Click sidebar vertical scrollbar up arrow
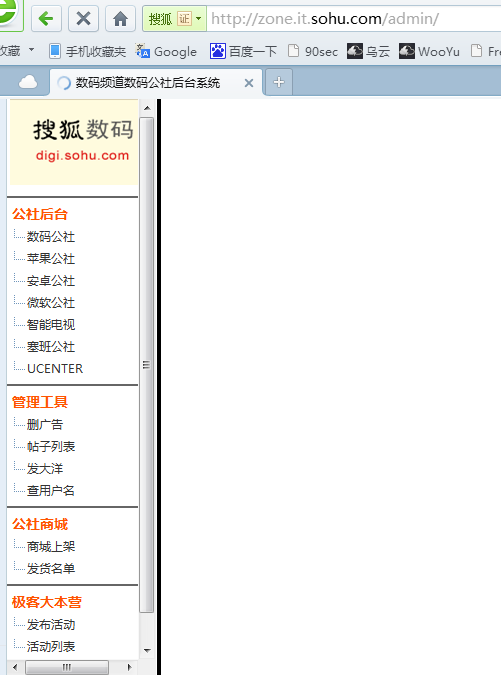501x675 pixels. [147, 108]
